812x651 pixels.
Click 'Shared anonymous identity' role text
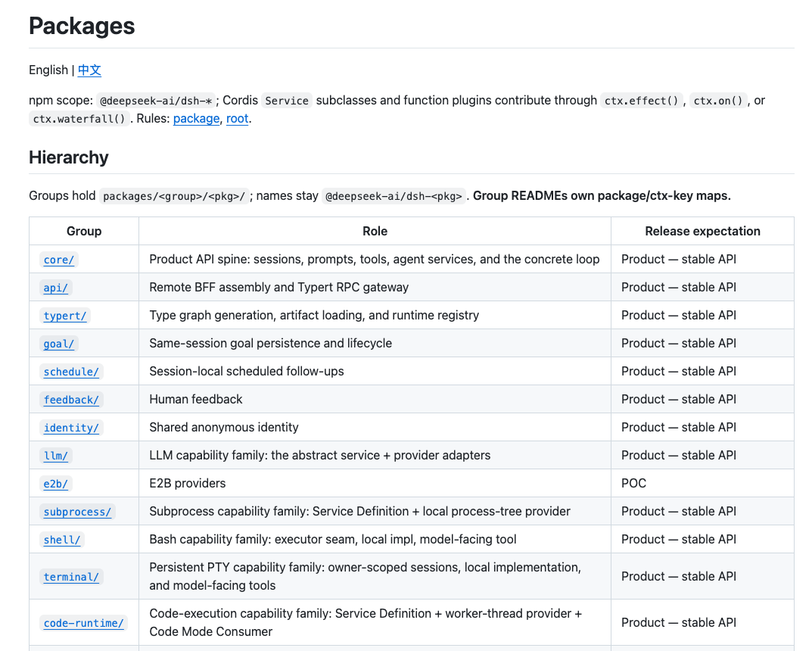(224, 427)
